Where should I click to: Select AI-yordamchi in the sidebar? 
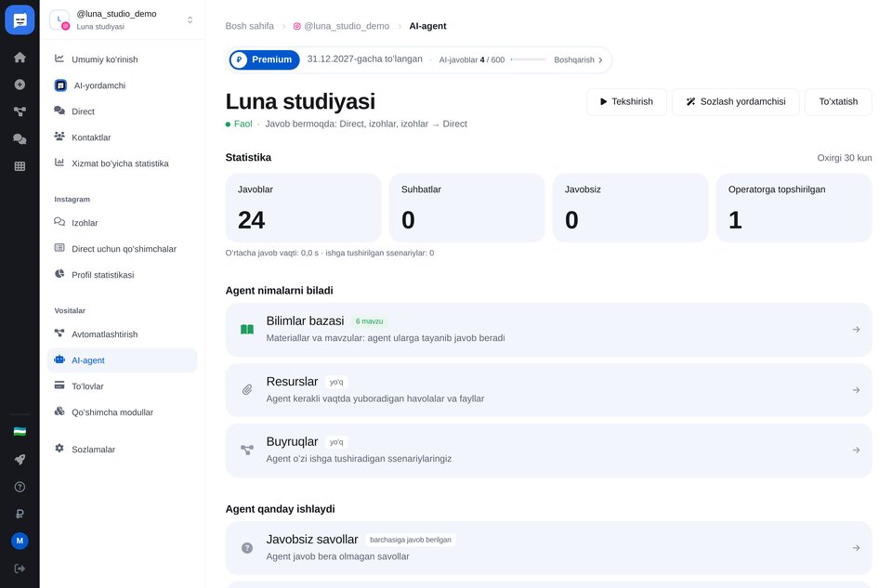coord(123,85)
